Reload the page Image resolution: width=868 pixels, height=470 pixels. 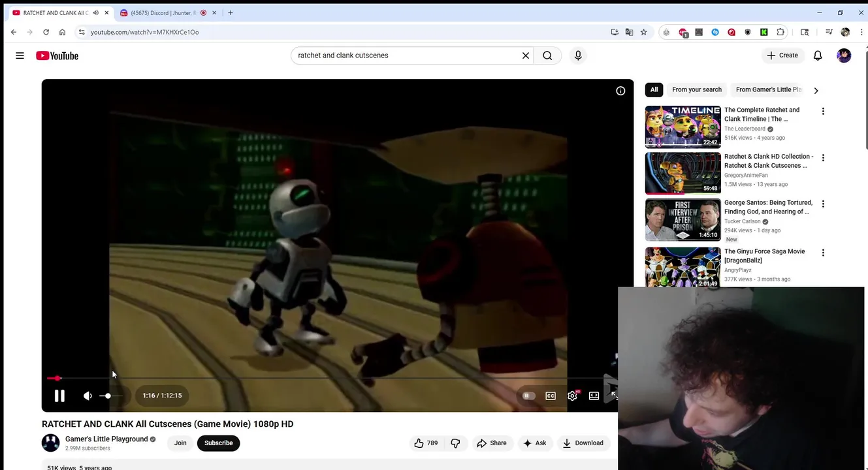pyautogui.click(x=46, y=32)
